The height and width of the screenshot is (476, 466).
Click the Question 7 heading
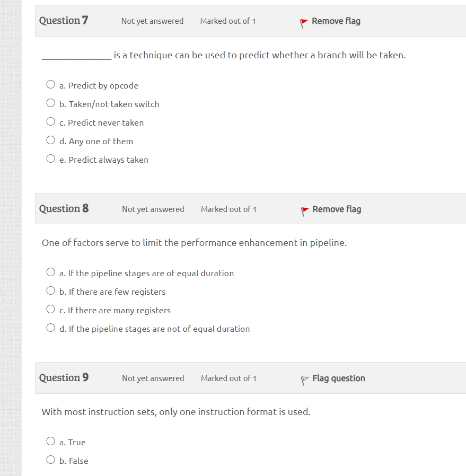pos(64,21)
